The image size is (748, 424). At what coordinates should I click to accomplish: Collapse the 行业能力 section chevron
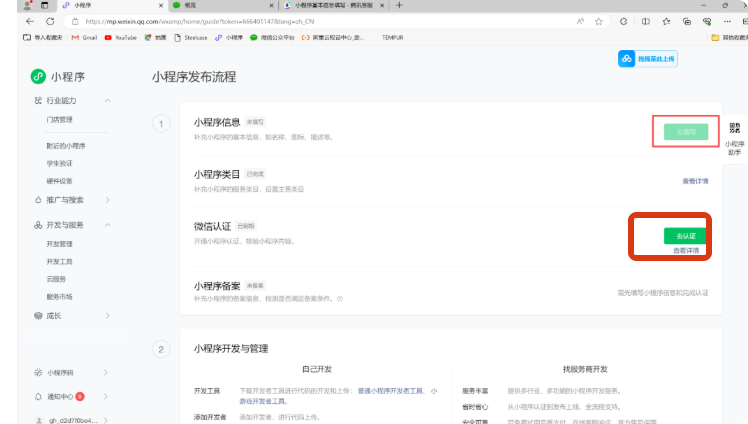(x=107, y=101)
